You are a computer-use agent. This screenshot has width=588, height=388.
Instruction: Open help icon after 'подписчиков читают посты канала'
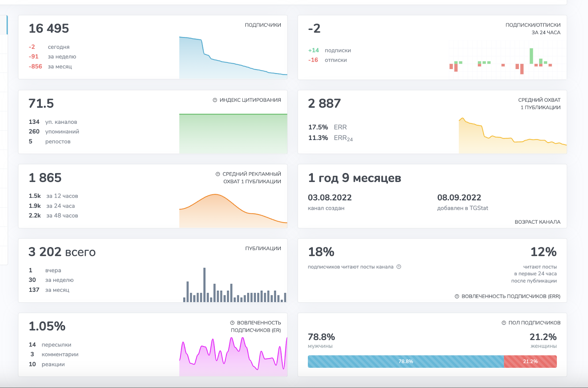pyautogui.click(x=399, y=267)
